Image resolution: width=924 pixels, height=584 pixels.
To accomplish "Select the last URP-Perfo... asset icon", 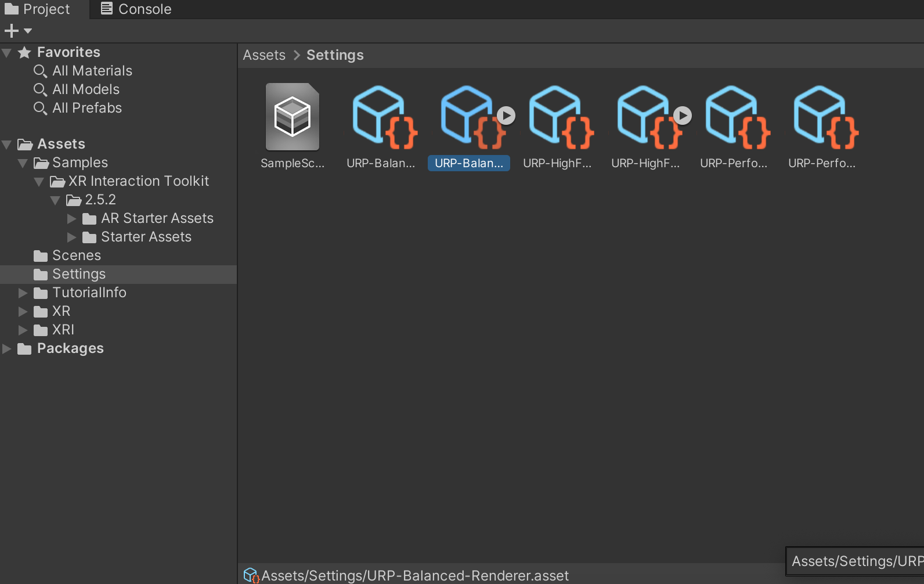I will point(825,117).
